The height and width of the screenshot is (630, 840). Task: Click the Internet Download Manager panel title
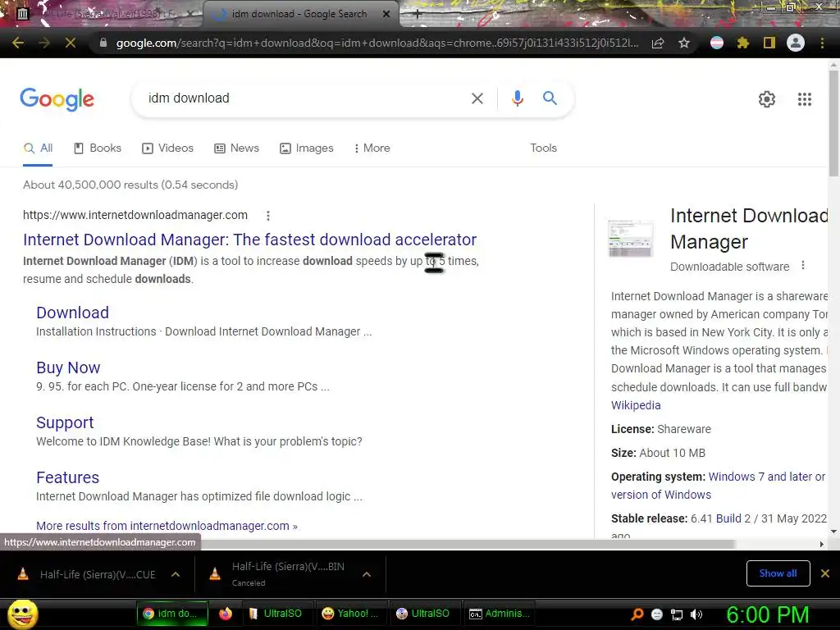749,229
